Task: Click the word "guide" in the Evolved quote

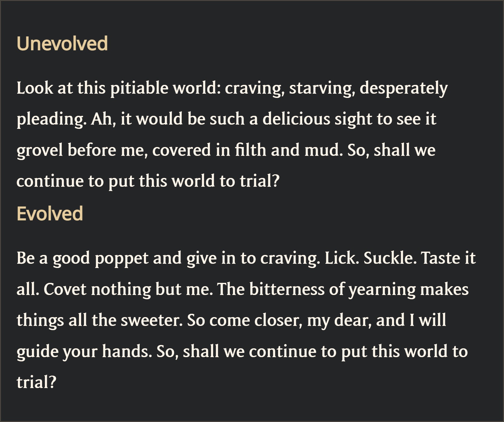Action: point(37,352)
